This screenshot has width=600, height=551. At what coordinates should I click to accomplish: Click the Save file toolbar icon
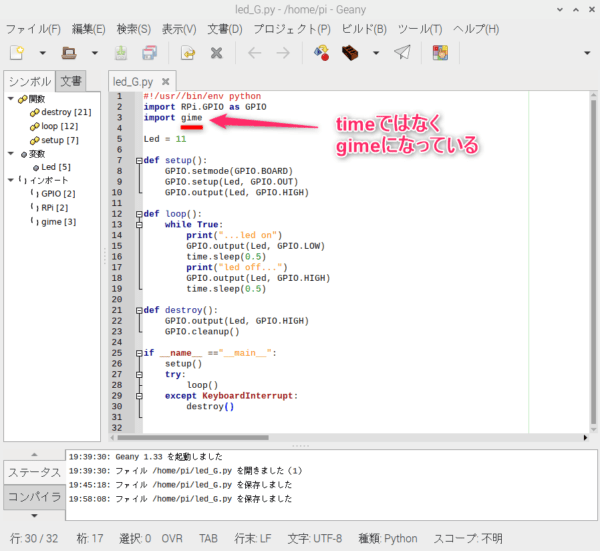121,52
